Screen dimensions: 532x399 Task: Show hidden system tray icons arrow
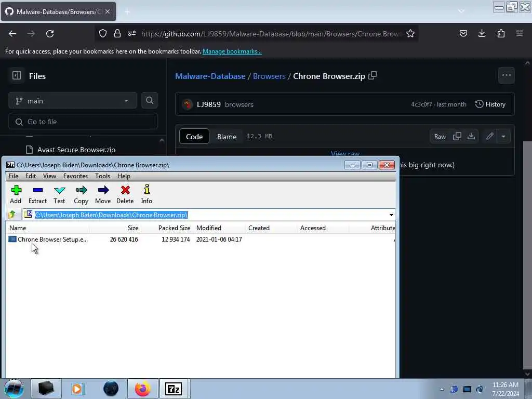coord(442,389)
